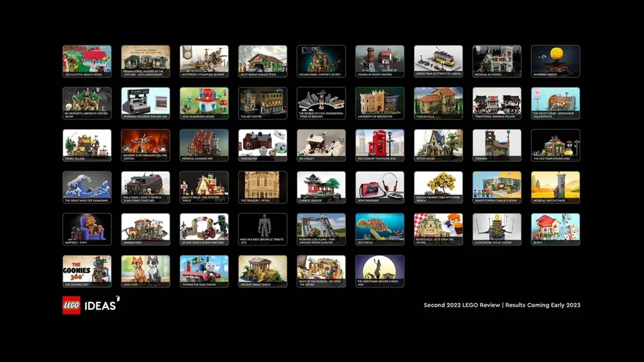
Task: Select the Viking Village thumbnail
Action: (87, 145)
